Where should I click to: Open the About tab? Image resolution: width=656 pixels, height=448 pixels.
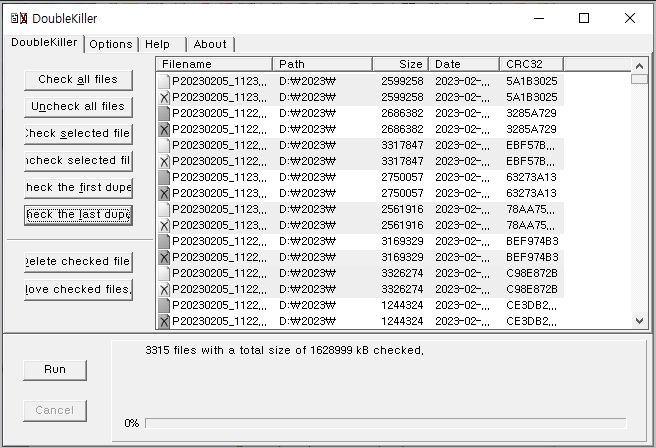[211, 44]
